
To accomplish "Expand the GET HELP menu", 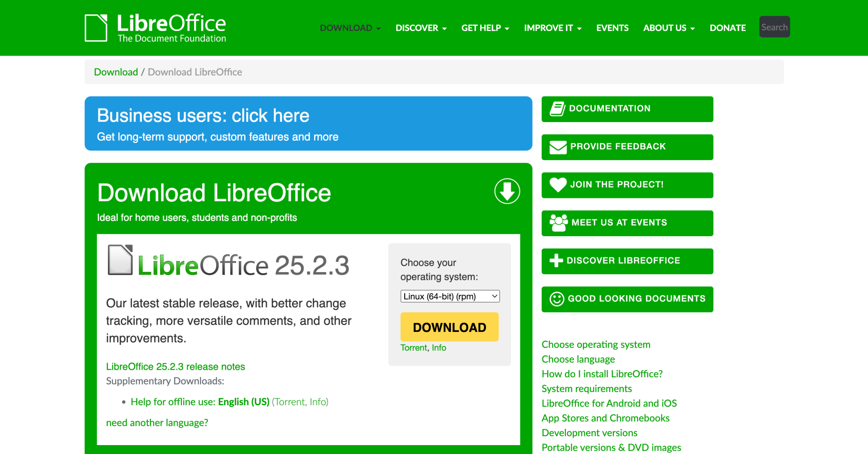I will click(485, 28).
